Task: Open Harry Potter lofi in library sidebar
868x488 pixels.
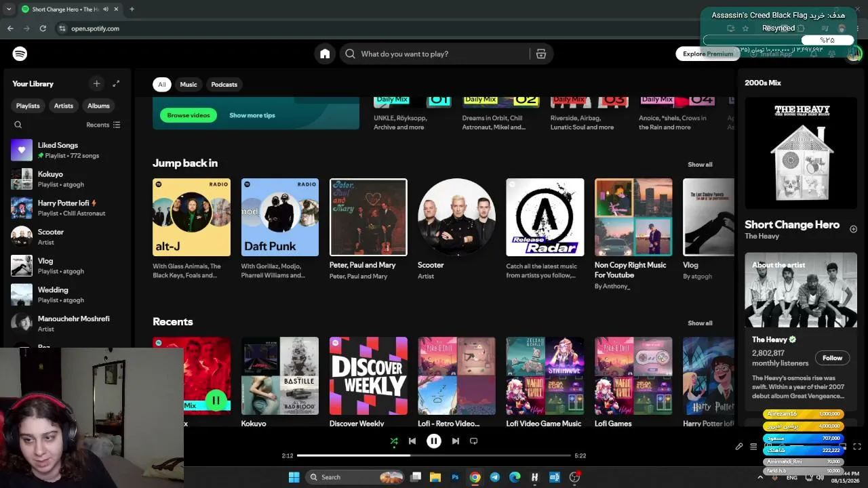Action: [66, 208]
